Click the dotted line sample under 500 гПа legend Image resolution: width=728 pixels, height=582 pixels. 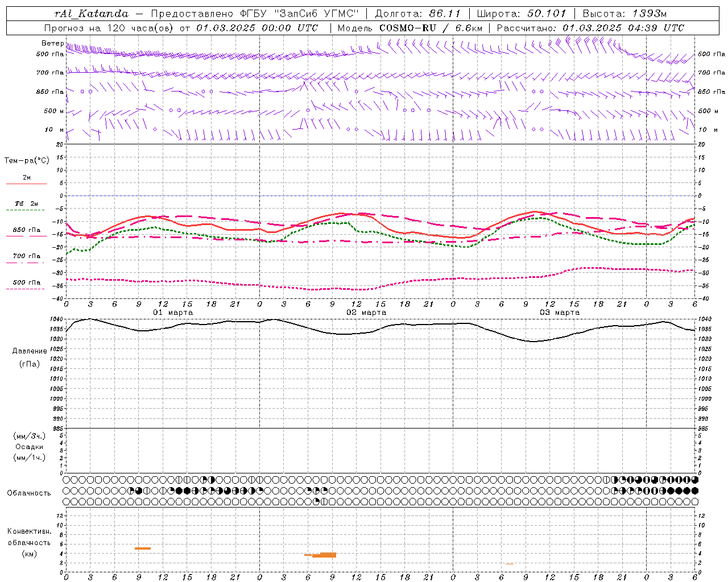[26, 289]
